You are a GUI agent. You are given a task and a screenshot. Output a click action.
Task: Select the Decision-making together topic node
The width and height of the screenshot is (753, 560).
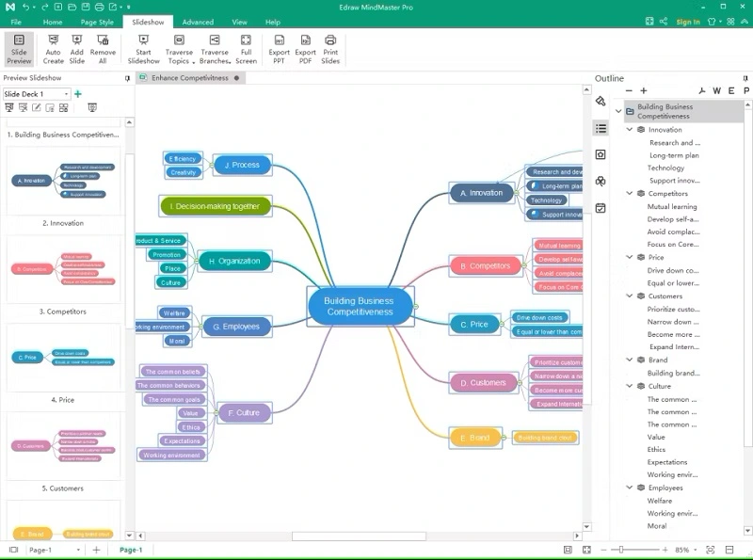(216, 206)
